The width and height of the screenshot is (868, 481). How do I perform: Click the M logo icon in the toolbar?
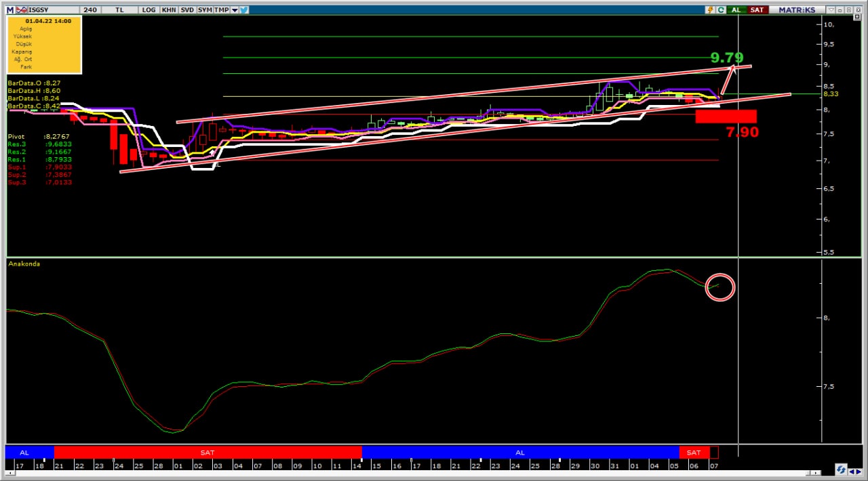[x=9, y=9]
